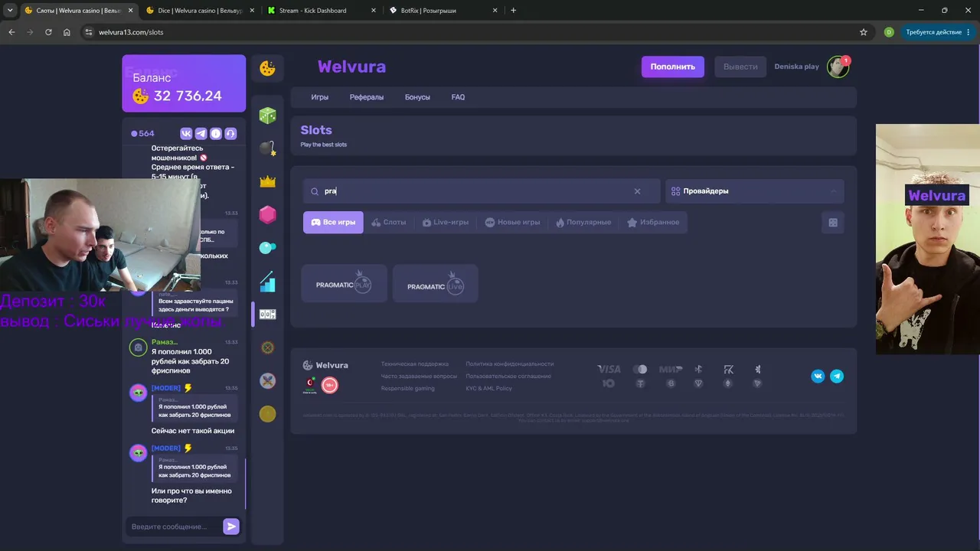Image resolution: width=980 pixels, height=551 pixels.
Task: Open Политика конфиденциальности footer link
Action: pyautogui.click(x=510, y=364)
